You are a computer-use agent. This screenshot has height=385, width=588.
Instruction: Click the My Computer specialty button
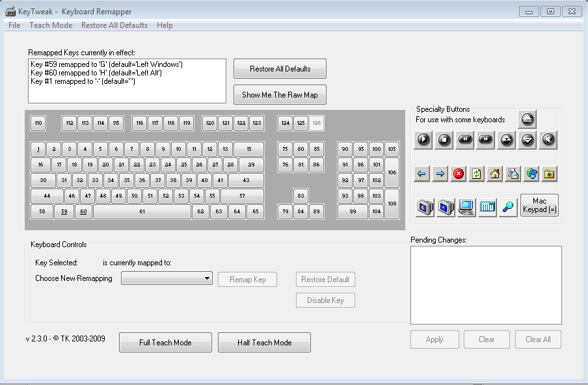466,207
